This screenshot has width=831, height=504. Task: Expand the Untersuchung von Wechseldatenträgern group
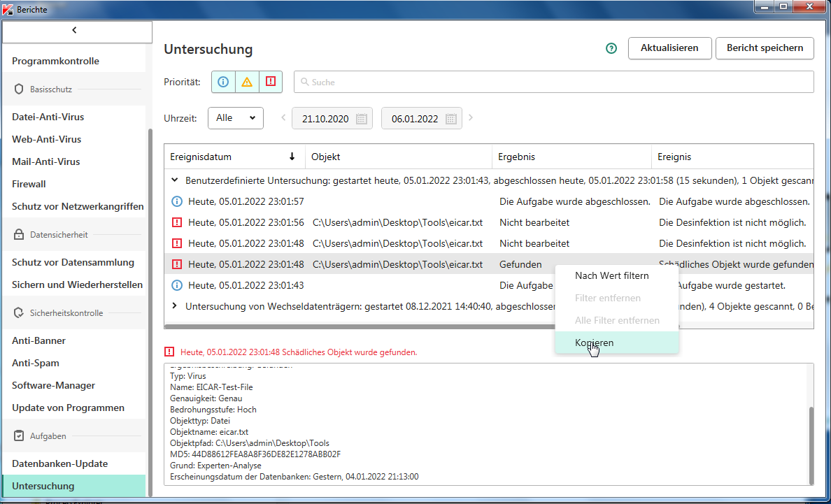pyautogui.click(x=175, y=306)
